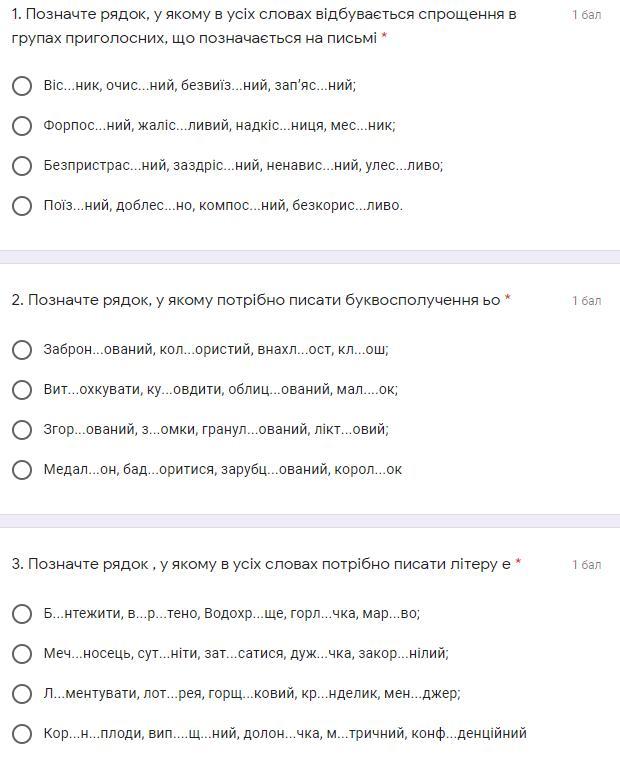This screenshot has width=620, height=768.
Task: Click question 3 title about літеру е
Action: click(261, 564)
